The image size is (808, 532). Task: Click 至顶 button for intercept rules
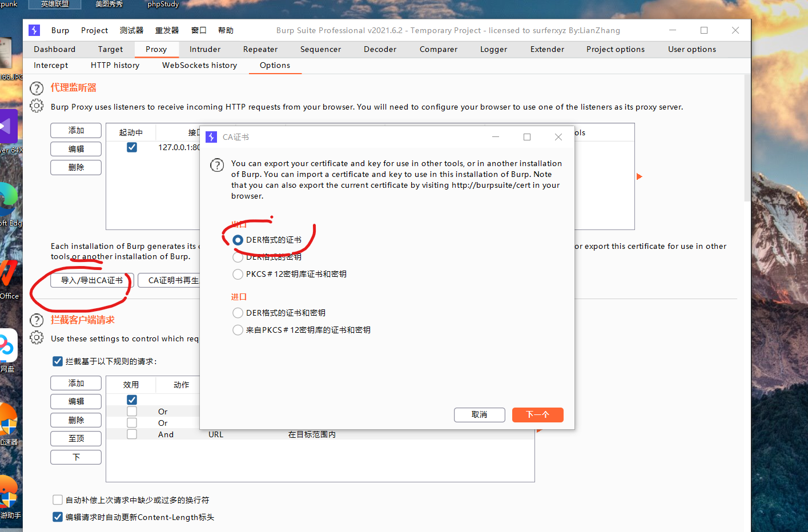pyautogui.click(x=76, y=438)
